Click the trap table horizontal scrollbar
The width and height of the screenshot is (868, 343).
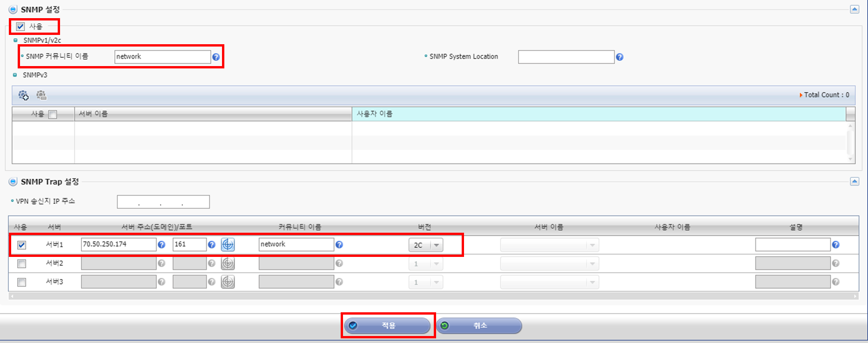pos(434,296)
